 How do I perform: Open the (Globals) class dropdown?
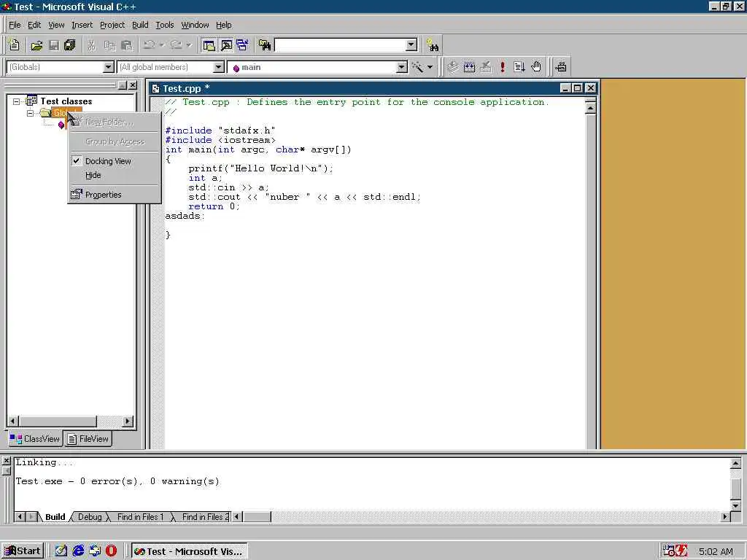(109, 67)
